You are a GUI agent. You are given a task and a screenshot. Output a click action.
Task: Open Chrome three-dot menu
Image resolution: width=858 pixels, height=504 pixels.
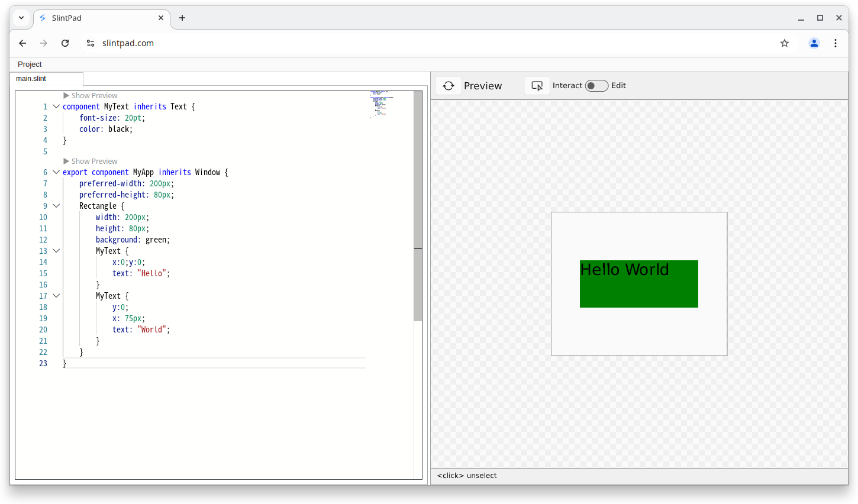coord(836,43)
